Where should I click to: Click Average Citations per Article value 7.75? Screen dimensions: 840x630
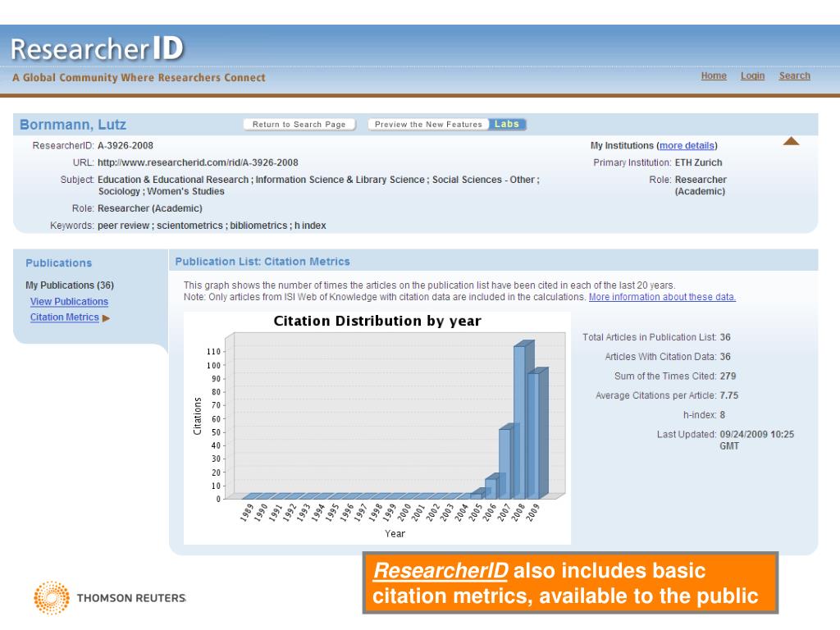729,395
